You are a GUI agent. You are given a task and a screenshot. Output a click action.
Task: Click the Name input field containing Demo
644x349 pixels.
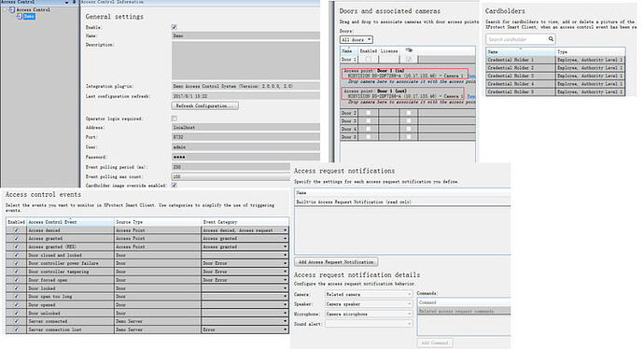tap(245, 35)
